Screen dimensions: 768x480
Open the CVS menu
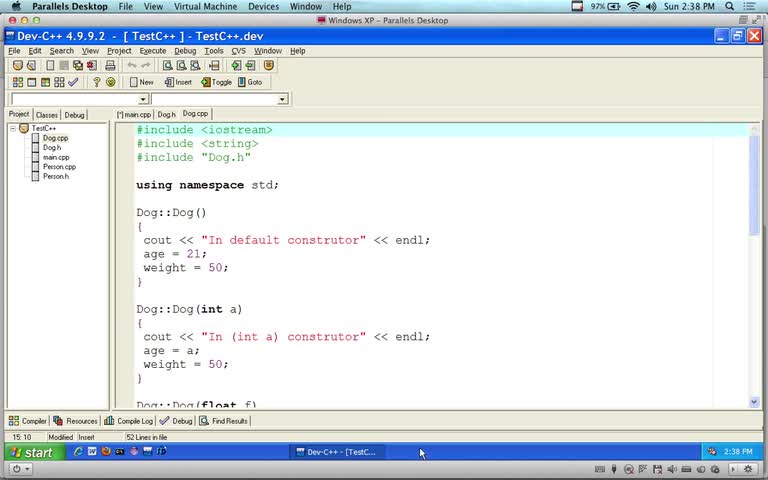point(239,51)
